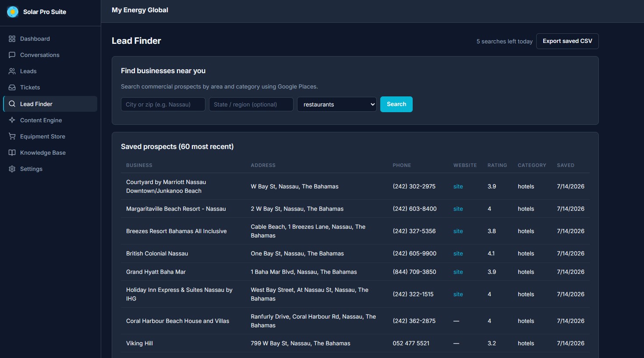Click the Settings gear icon
This screenshot has width=644, height=358.
(x=12, y=169)
